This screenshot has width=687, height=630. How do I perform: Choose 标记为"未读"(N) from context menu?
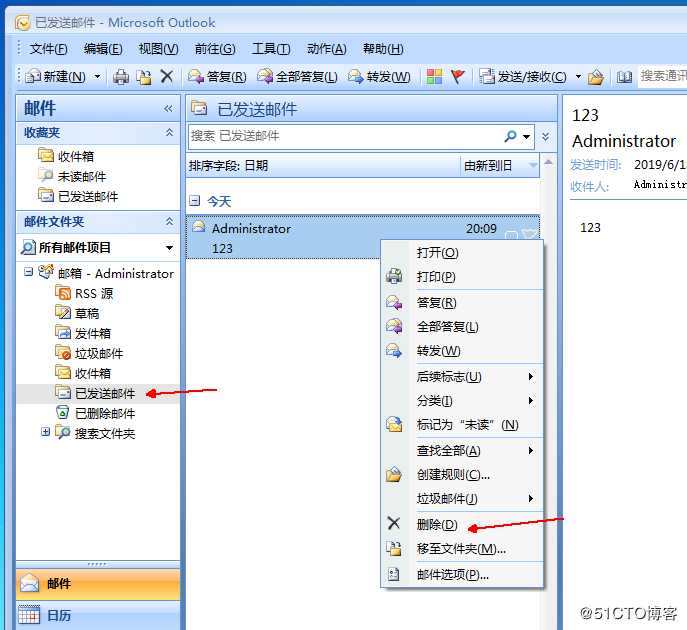click(x=462, y=425)
